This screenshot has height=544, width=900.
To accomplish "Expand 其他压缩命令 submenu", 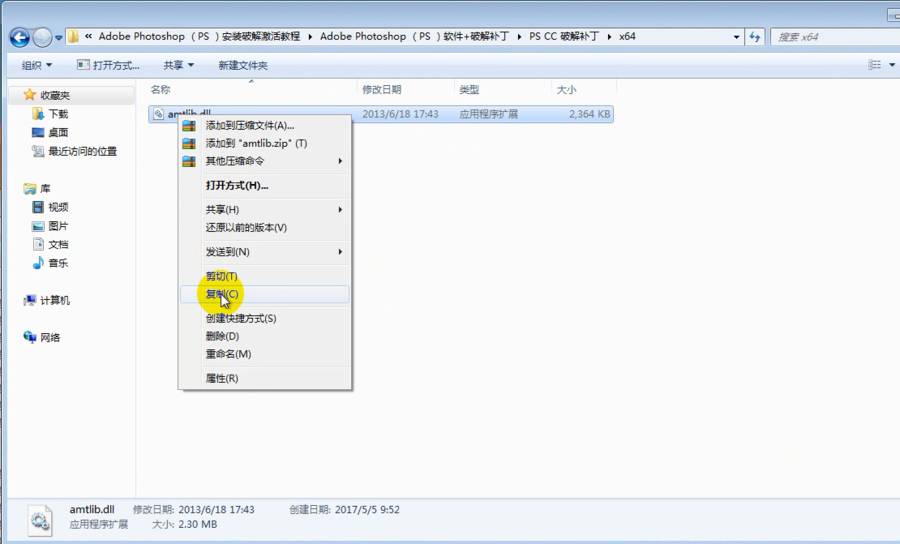I will (x=265, y=161).
